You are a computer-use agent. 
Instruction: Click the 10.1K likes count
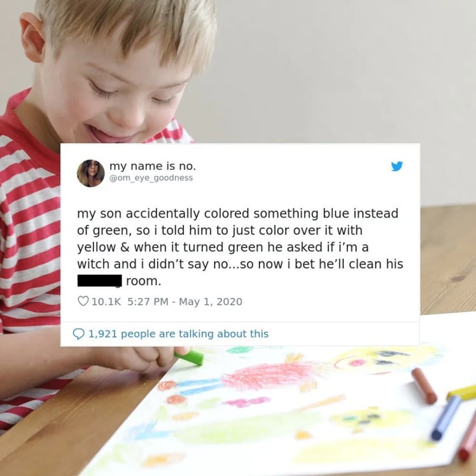click(x=106, y=302)
